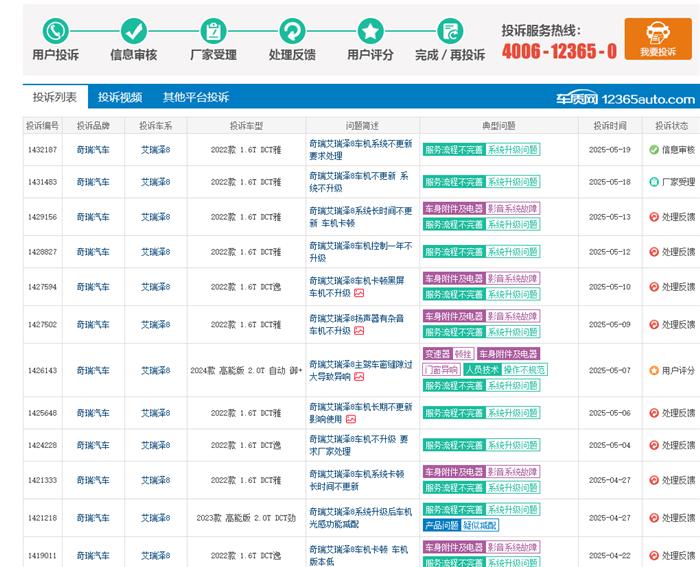Open complaint 奇瑞艾瑞泽8主驾车窗缝隙过大导致异响
This screenshot has width=700, height=567.
pos(361,370)
